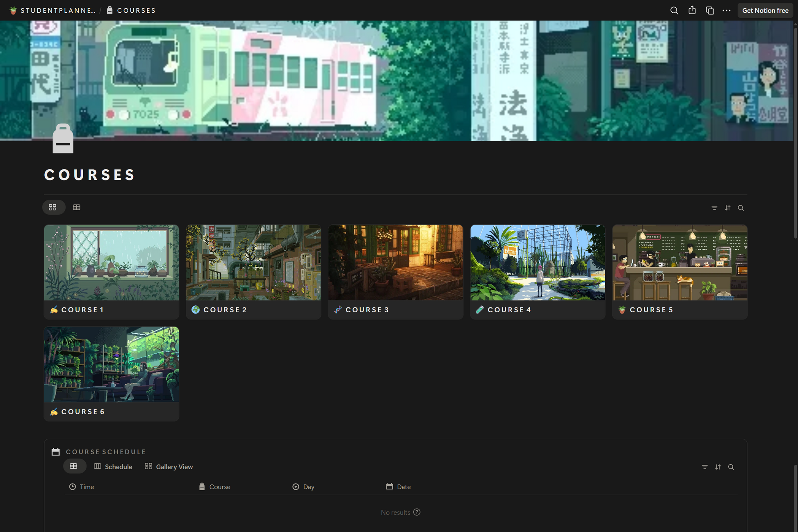Click the search icon in top bar

[674, 10]
